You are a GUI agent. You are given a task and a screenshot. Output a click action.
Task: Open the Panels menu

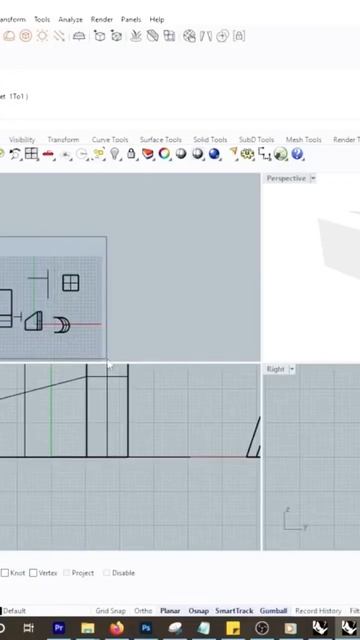click(x=131, y=20)
